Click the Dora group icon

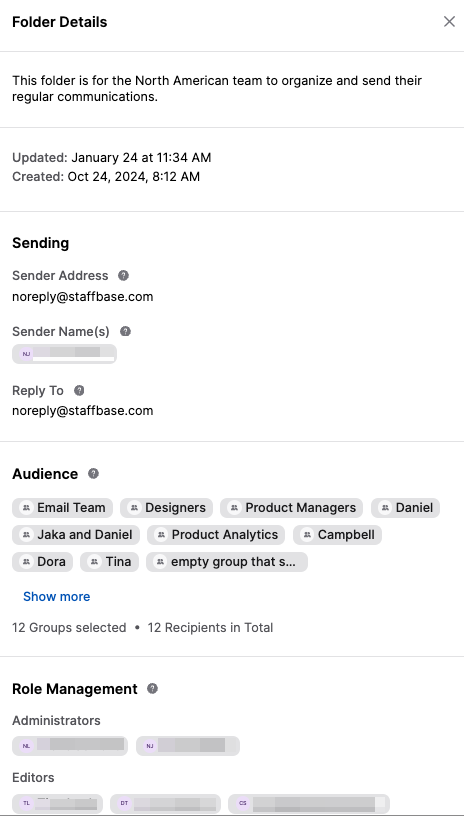coord(25,562)
